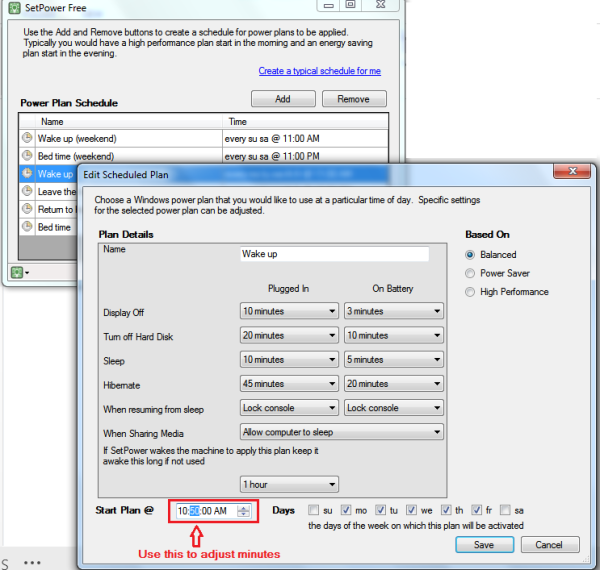600x570 pixels.
Task: Open Hibernate Plugged In dropdown
Action: coord(289,384)
